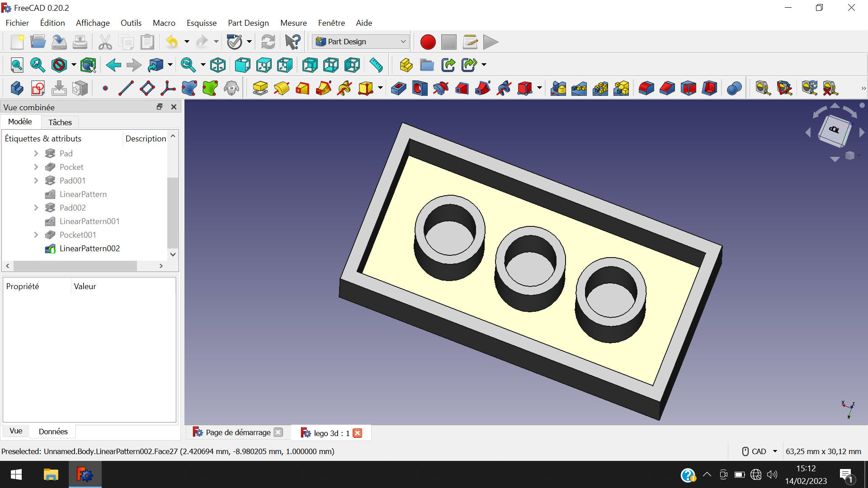
Task: Set isometric view with the cube icon
Action: pyautogui.click(x=218, y=65)
